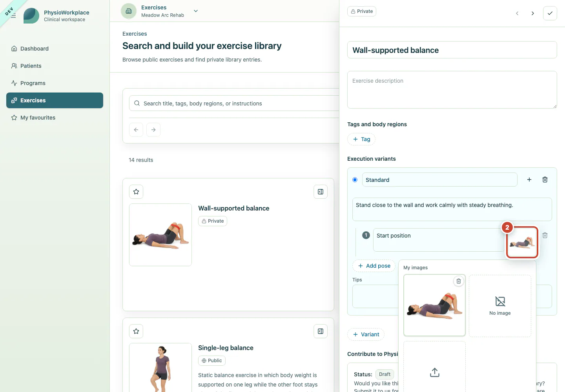The height and width of the screenshot is (392, 565).
Task: Expand the Meadow Arc Rehab workspace dropdown
Action: (x=196, y=11)
